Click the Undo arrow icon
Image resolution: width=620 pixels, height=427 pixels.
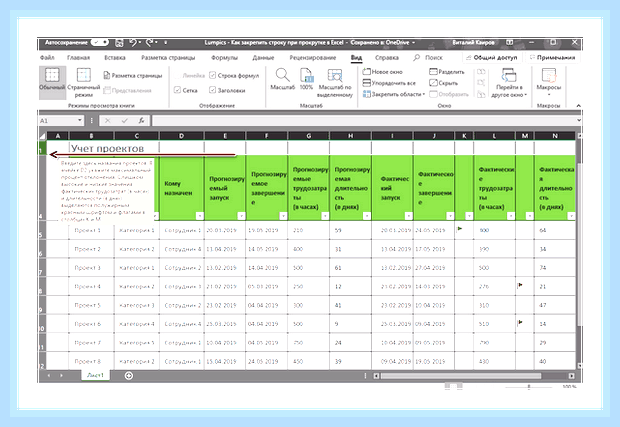(x=133, y=42)
